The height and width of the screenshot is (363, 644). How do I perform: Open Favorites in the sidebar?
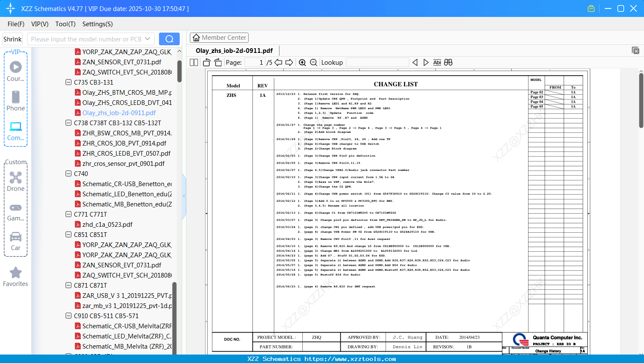pos(16,277)
